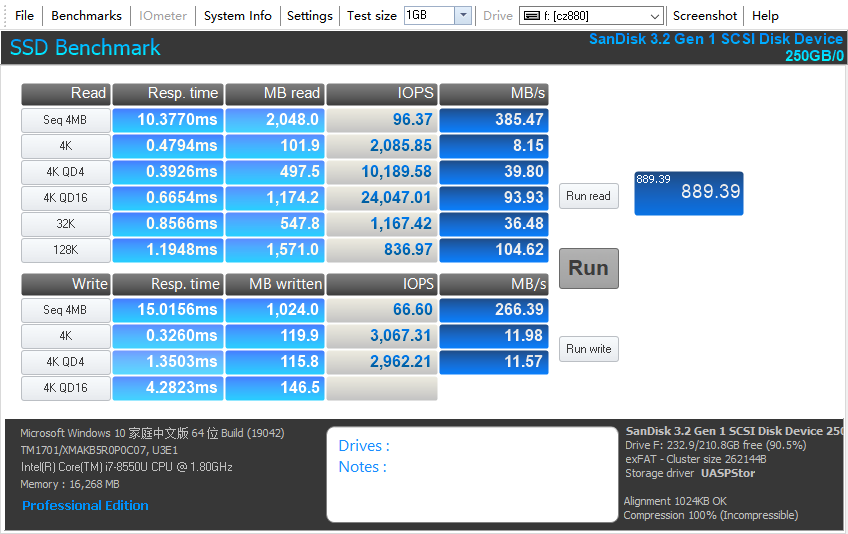Click the write 4K QD4 test button

click(x=66, y=362)
